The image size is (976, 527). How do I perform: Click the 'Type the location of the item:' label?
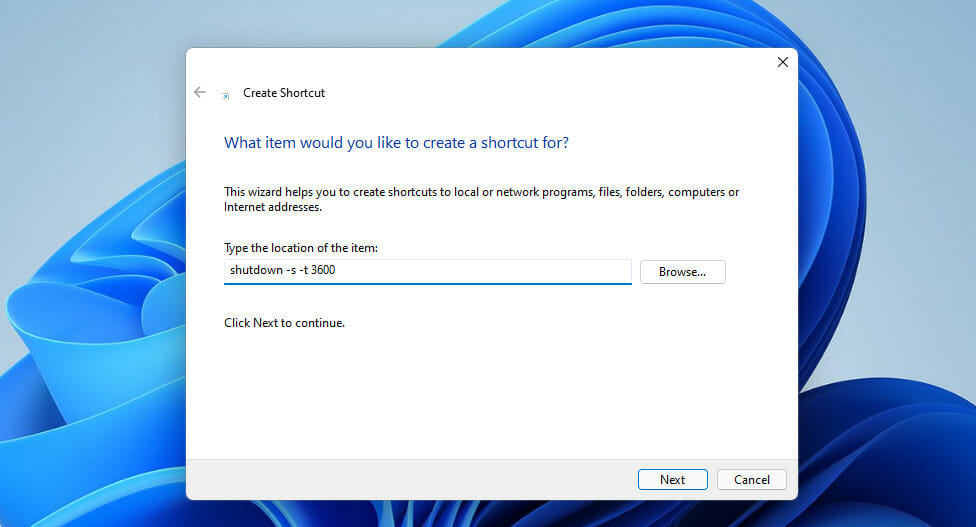coord(301,248)
